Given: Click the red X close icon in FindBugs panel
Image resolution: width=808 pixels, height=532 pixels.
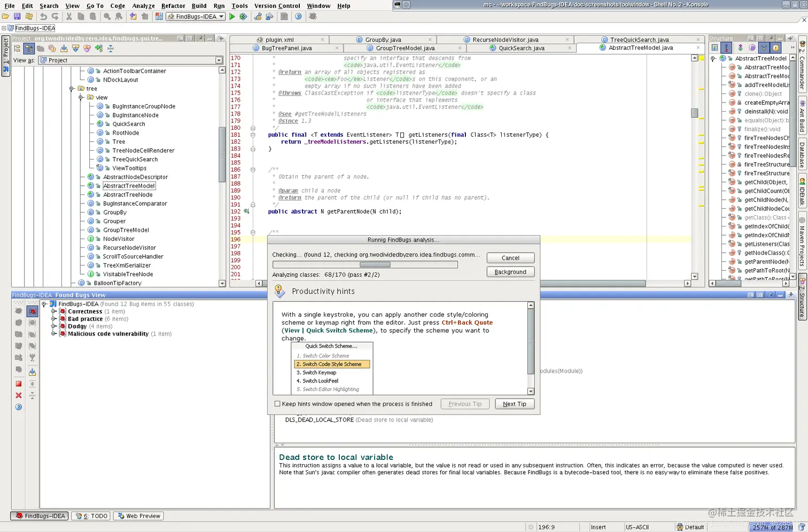Looking at the screenshot, I should point(19,395).
